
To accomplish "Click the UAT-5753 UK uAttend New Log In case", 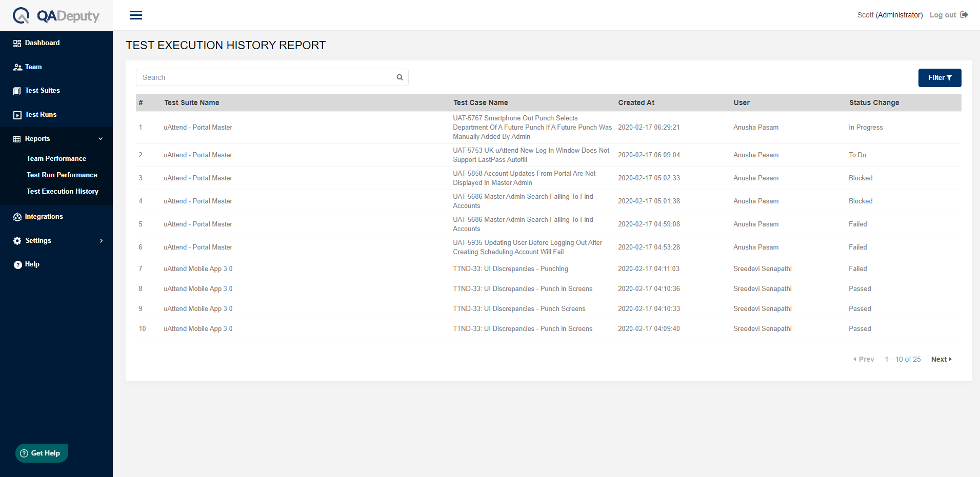I will (x=531, y=155).
